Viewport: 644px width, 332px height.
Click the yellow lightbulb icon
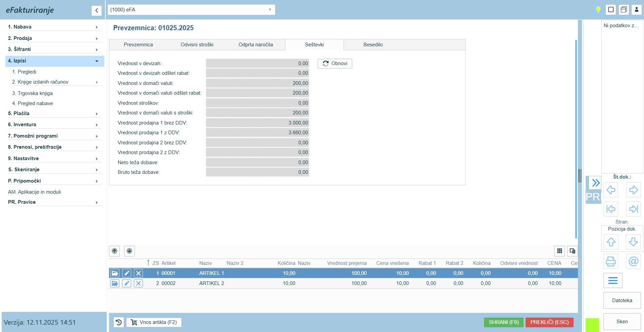coord(598,9)
